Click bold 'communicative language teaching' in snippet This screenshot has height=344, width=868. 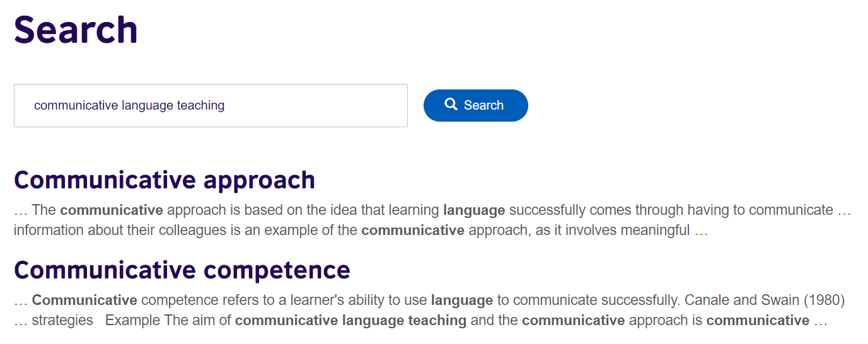(x=350, y=321)
